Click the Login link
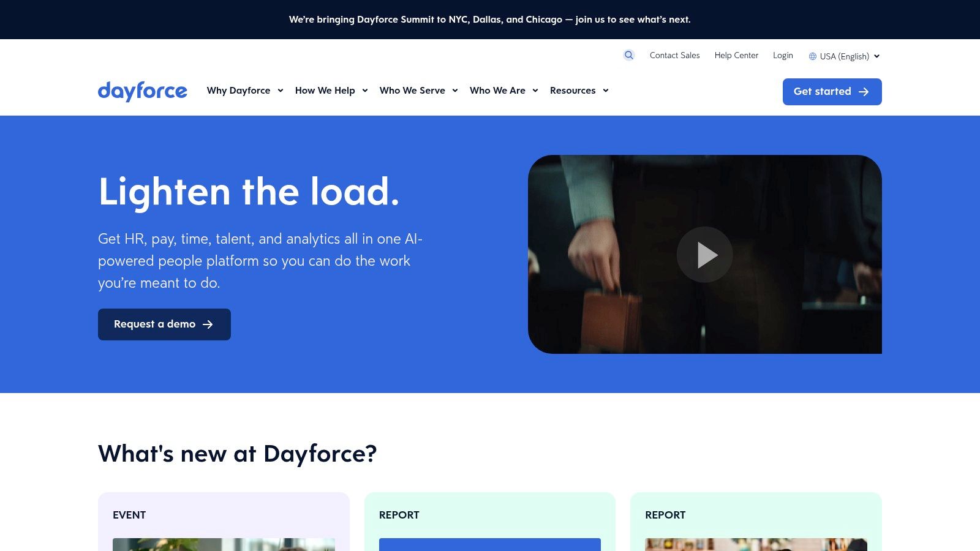The width and height of the screenshot is (980, 551). [783, 55]
